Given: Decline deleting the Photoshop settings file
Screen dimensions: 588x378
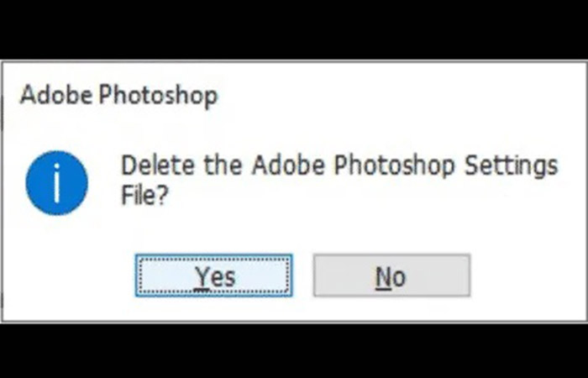Looking at the screenshot, I should [391, 276].
